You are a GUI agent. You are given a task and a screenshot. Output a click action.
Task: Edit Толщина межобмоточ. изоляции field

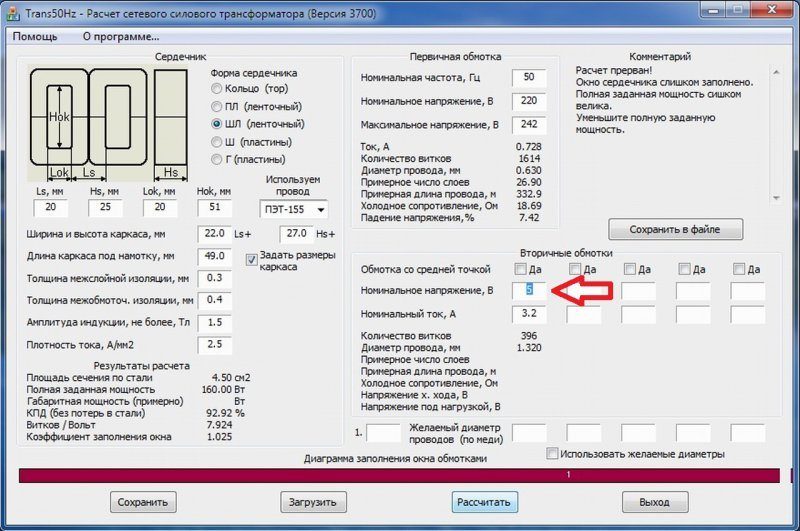pos(215,300)
